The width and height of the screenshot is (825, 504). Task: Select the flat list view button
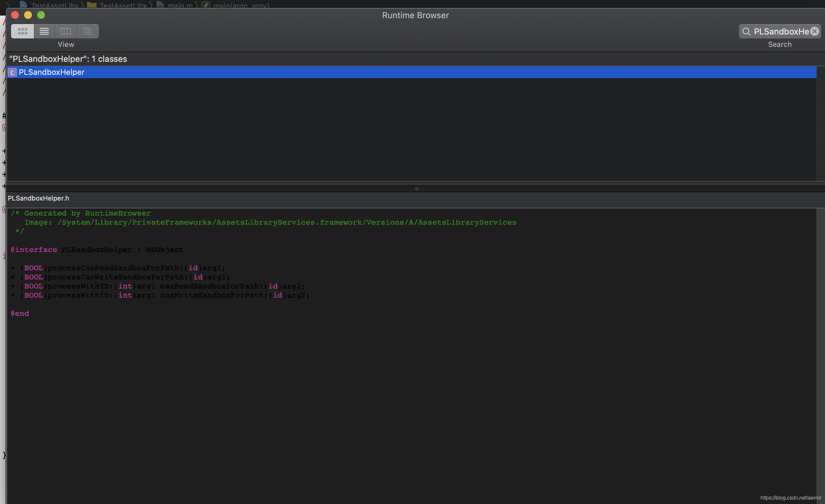tap(44, 31)
